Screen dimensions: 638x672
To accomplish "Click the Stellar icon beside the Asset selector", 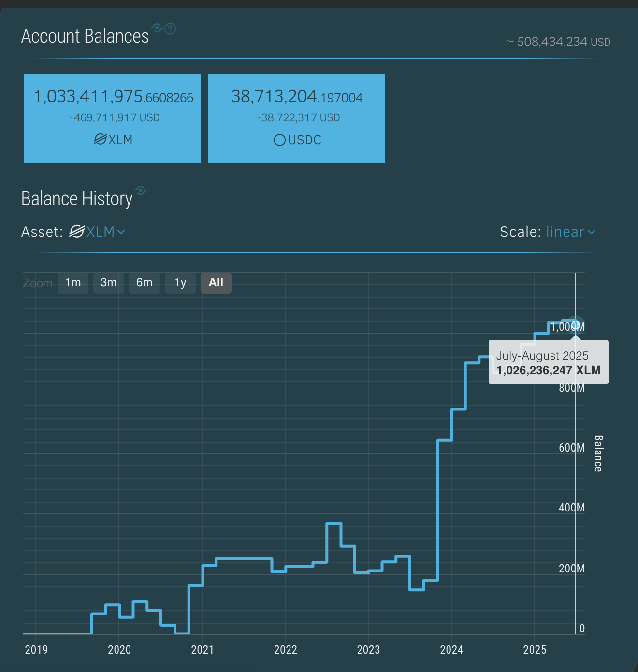I will pyautogui.click(x=77, y=232).
